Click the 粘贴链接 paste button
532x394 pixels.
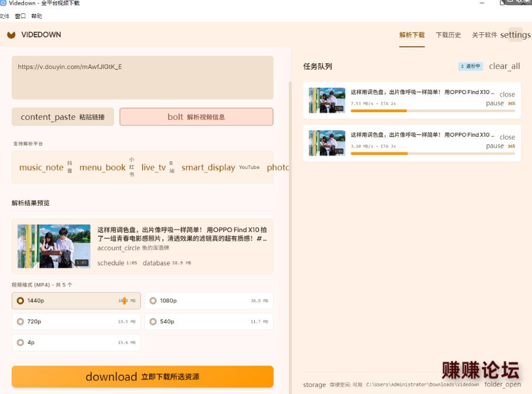63,117
